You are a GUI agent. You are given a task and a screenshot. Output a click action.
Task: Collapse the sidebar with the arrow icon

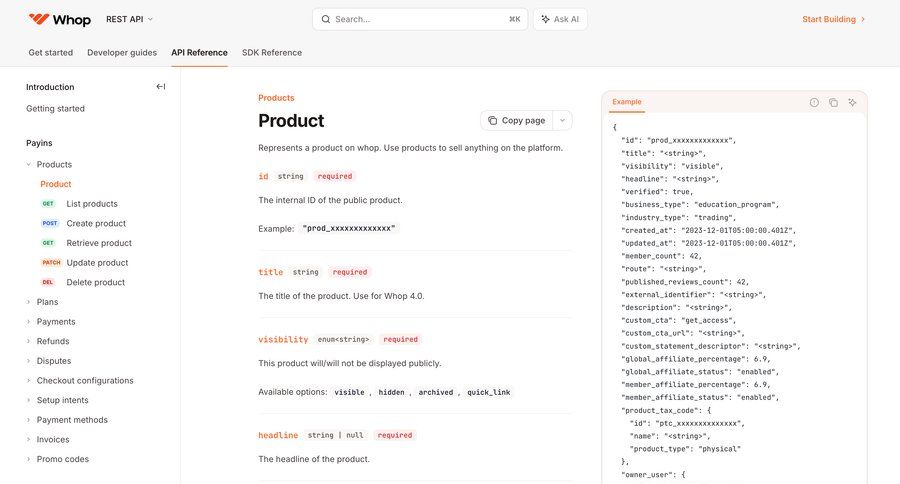pyautogui.click(x=161, y=87)
